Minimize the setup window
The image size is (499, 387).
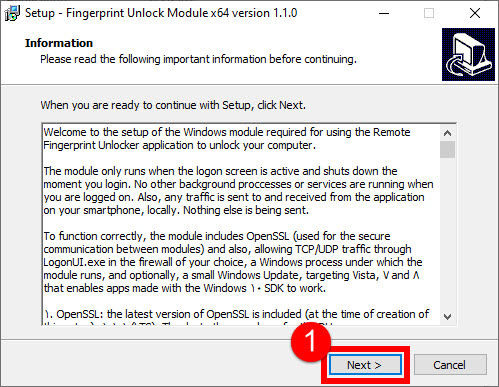coord(384,13)
